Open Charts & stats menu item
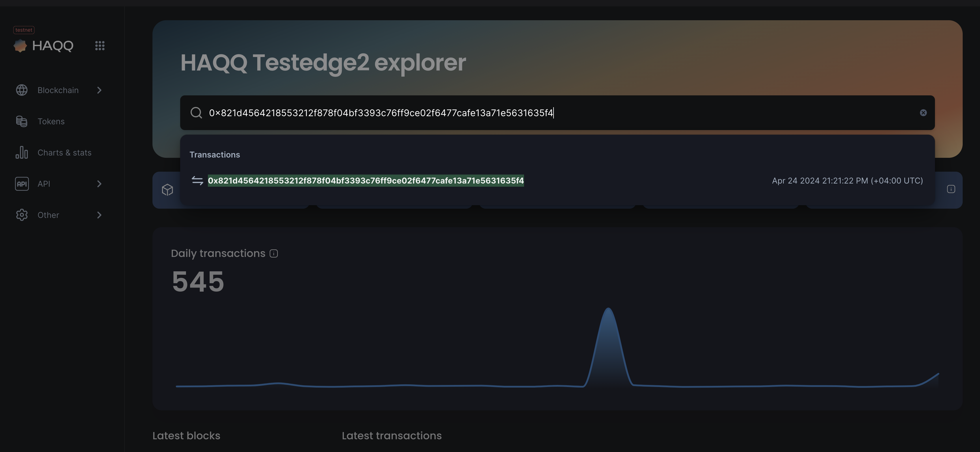 tap(64, 153)
